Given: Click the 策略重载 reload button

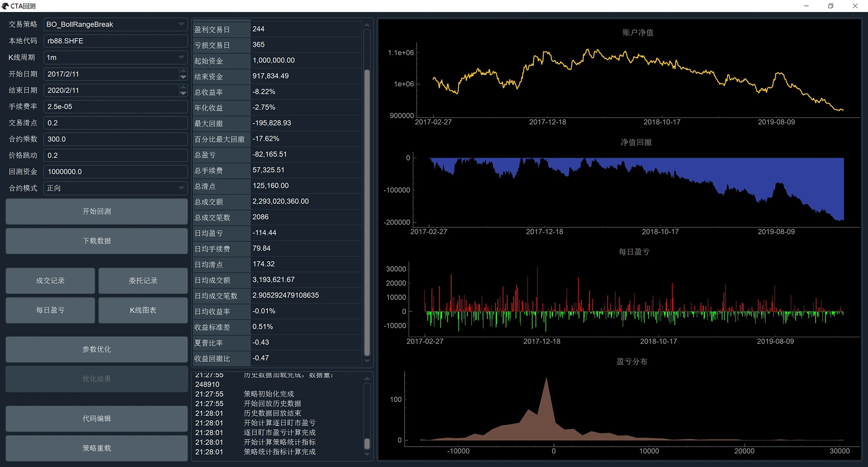Looking at the screenshot, I should click(97, 448).
